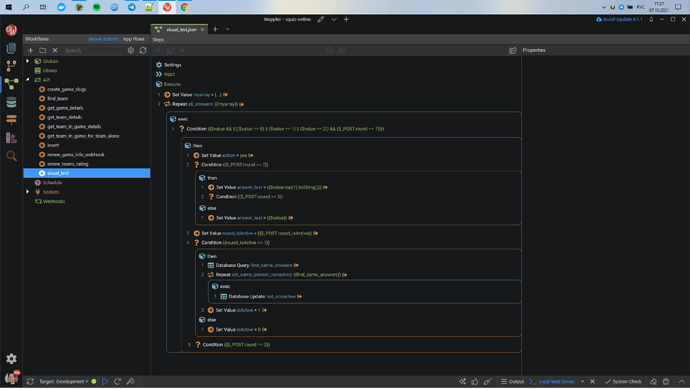This screenshot has width=690, height=390.
Task: Open the signpost routing sidebar icon
Action: click(11, 120)
